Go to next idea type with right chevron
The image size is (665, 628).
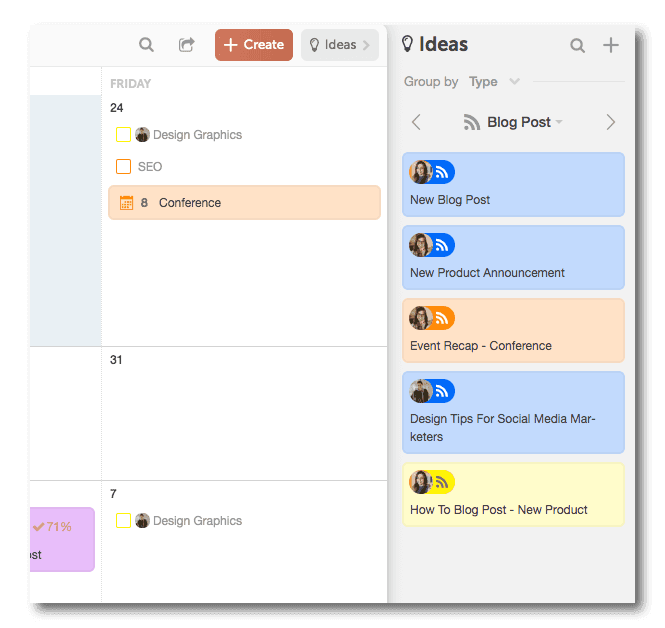(x=611, y=122)
